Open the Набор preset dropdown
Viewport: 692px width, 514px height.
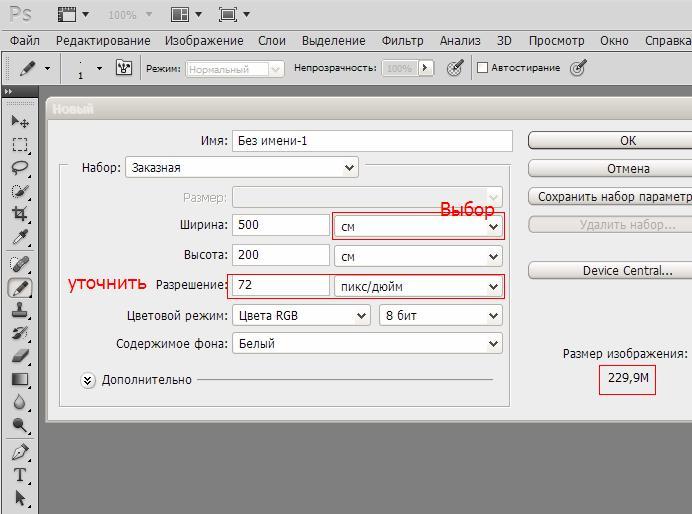pyautogui.click(x=242, y=168)
